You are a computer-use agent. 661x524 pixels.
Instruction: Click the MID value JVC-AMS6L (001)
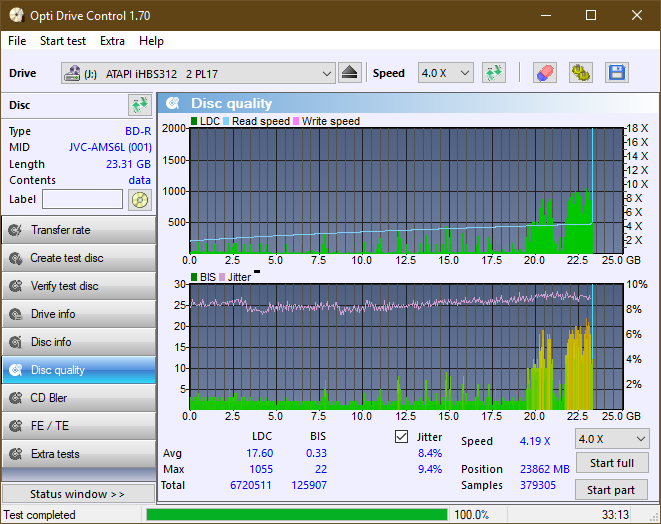click(110, 148)
